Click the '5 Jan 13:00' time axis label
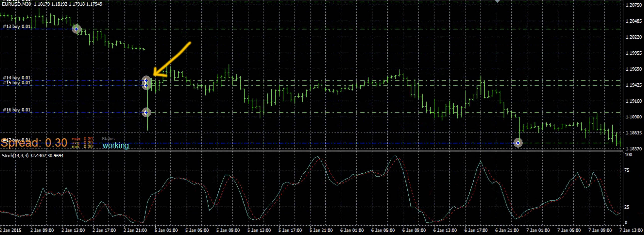This screenshot has width=644, height=235. 259,230
